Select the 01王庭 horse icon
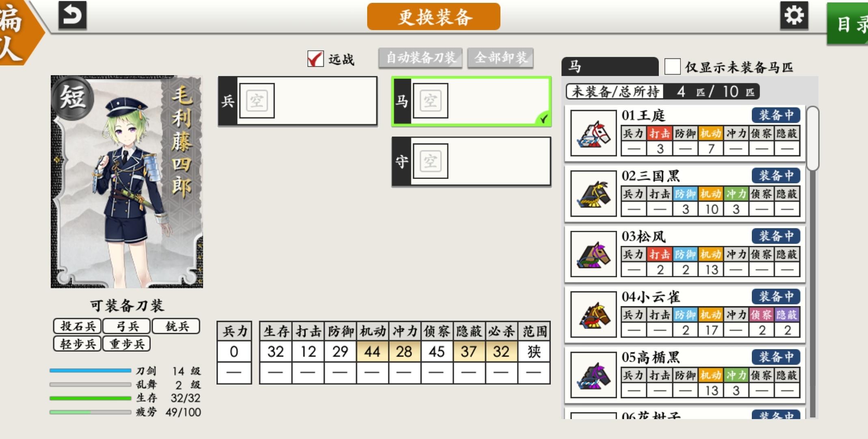 593,133
